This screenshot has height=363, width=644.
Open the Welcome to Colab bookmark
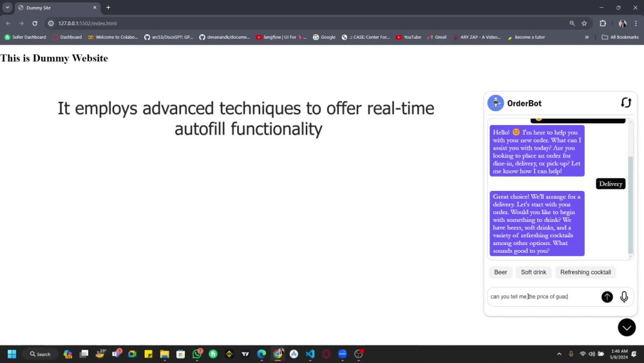[x=113, y=37]
